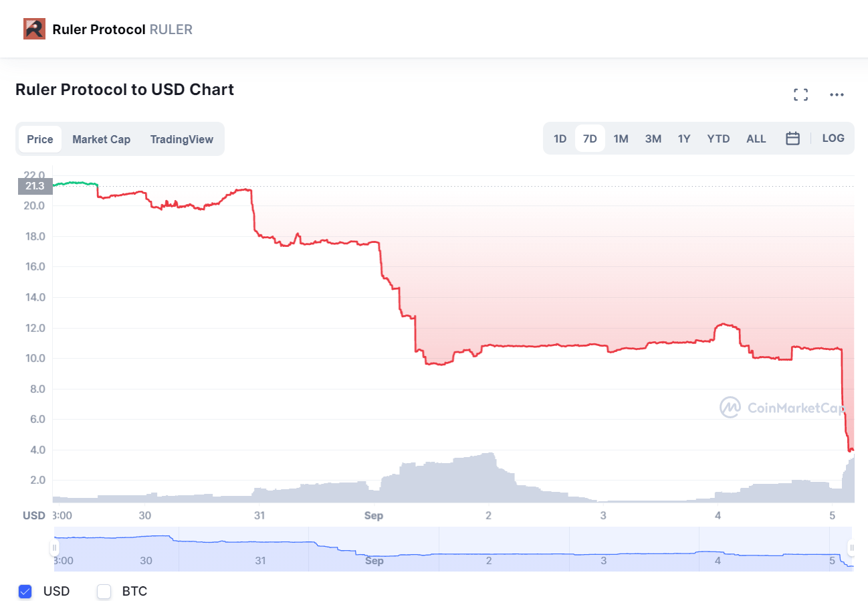Image resolution: width=868 pixels, height=607 pixels.
Task: Select the ALL time range
Action: pos(756,139)
